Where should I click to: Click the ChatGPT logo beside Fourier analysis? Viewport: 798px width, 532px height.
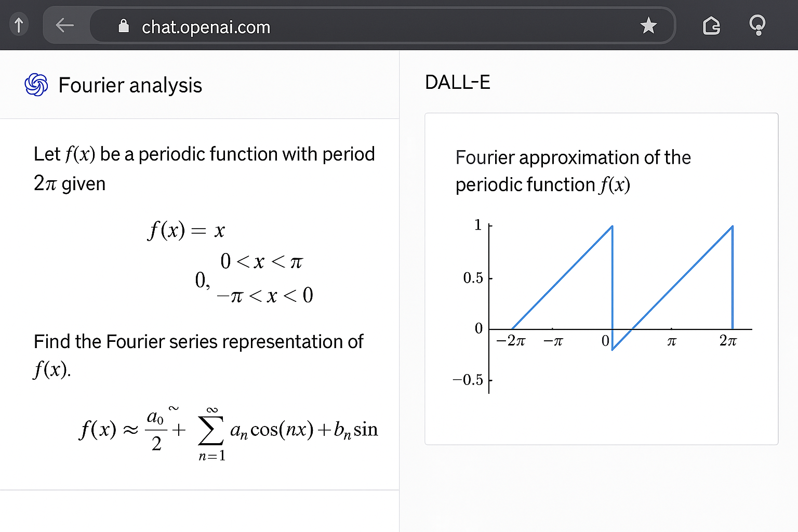click(x=36, y=85)
